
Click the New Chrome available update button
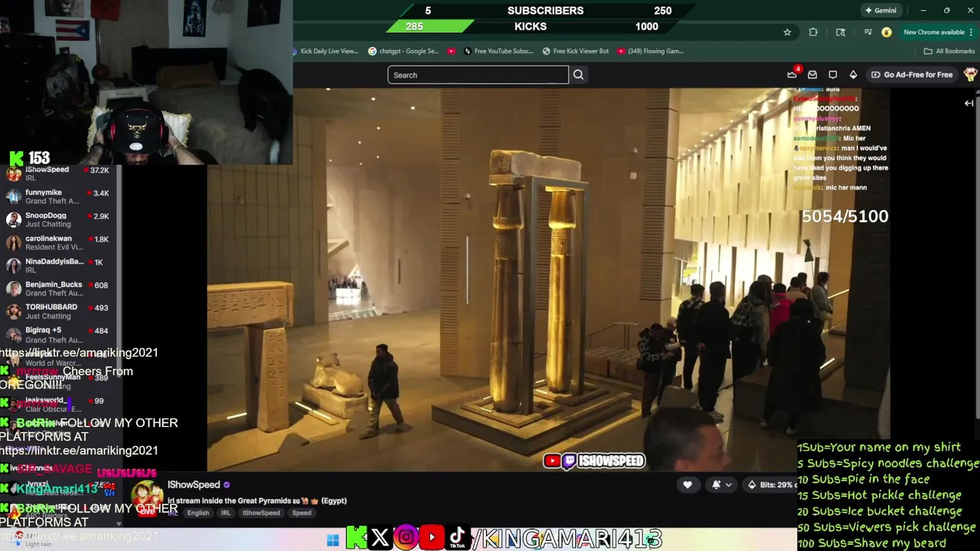(x=937, y=32)
